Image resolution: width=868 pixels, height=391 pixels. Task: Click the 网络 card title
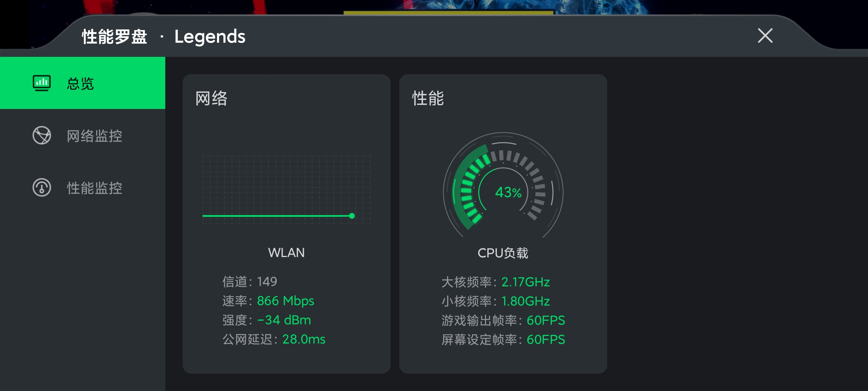[x=211, y=98]
